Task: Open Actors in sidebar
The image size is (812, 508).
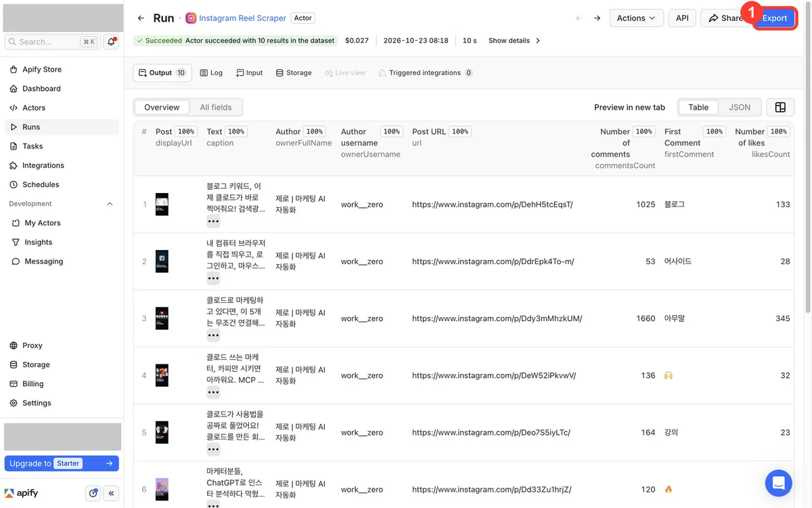Action: pos(62,108)
